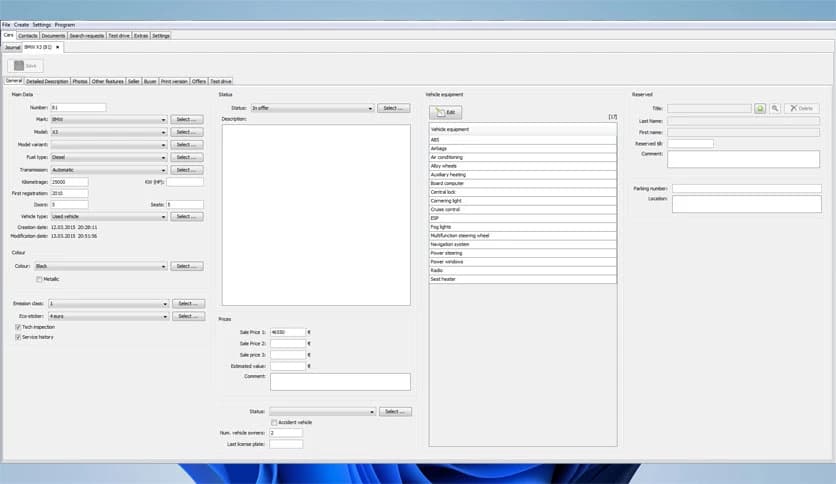This screenshot has width=836, height=484.
Task: Enable the Metallic checkbox
Action: coord(39,279)
